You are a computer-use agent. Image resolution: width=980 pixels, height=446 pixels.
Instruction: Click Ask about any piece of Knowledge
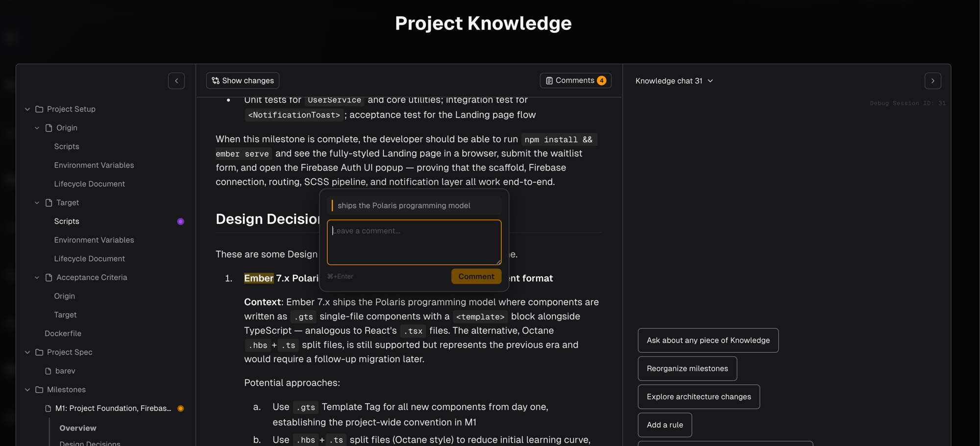click(x=708, y=340)
